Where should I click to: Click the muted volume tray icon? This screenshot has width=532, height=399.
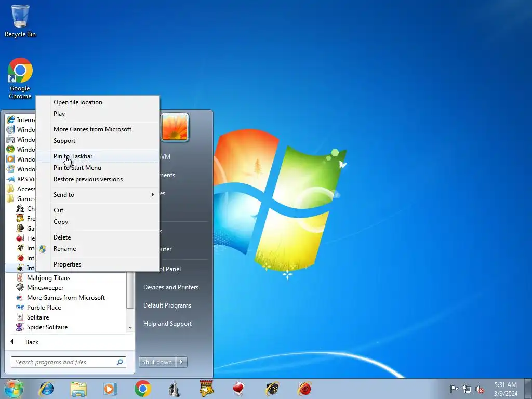(480, 389)
